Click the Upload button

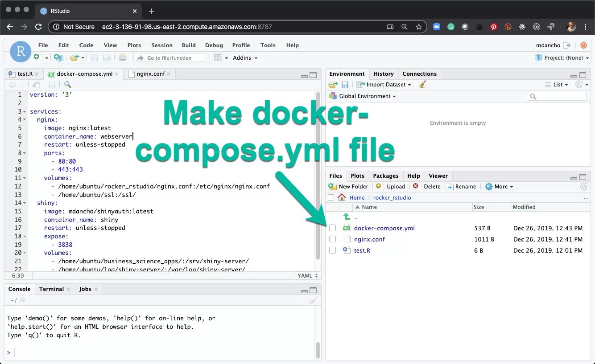391,187
